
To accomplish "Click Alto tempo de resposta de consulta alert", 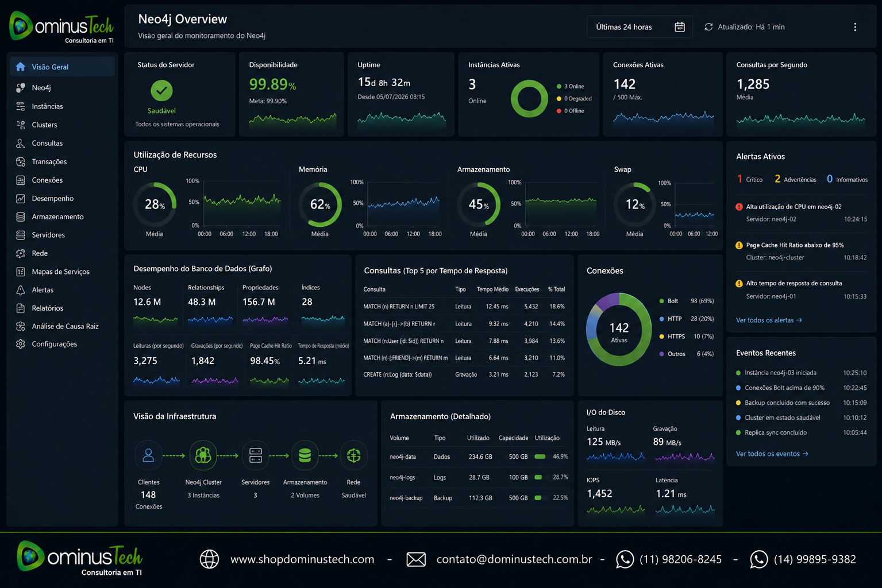I will 801,289.
